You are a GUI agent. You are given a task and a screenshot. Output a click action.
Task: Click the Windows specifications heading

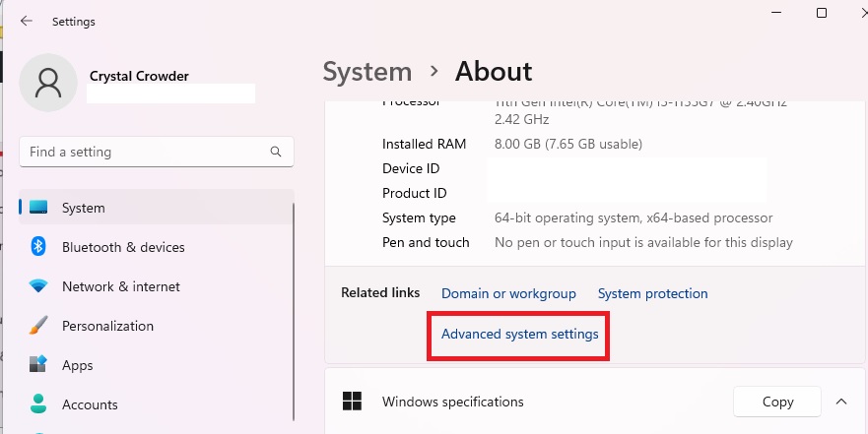coord(453,402)
